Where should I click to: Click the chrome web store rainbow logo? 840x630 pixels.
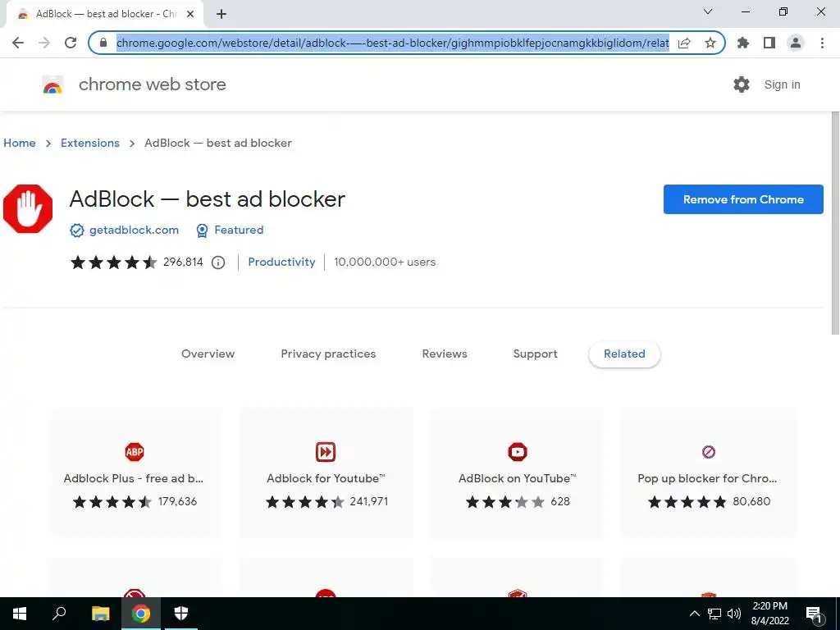[x=52, y=84]
